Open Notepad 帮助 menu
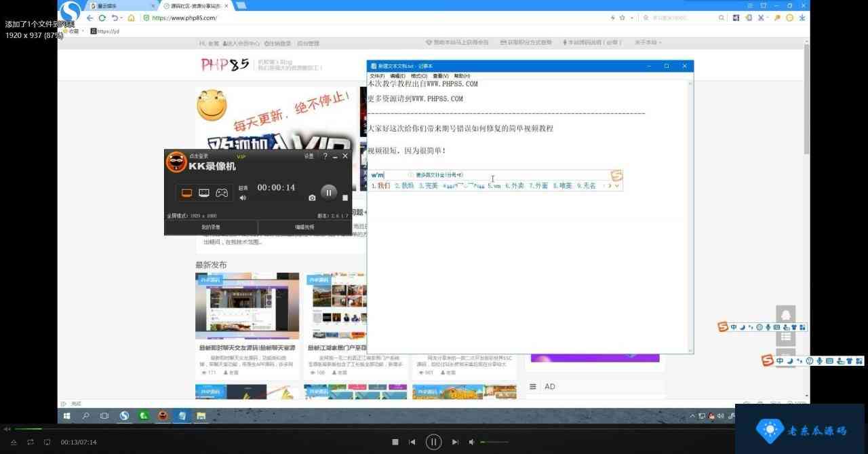Image resolution: width=868 pixels, height=454 pixels. 462,76
